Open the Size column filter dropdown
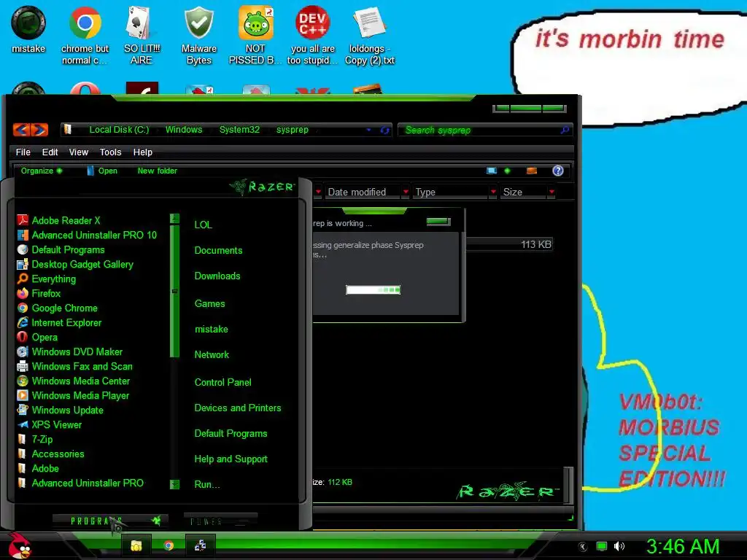This screenshot has width=747, height=560. pos(551,192)
